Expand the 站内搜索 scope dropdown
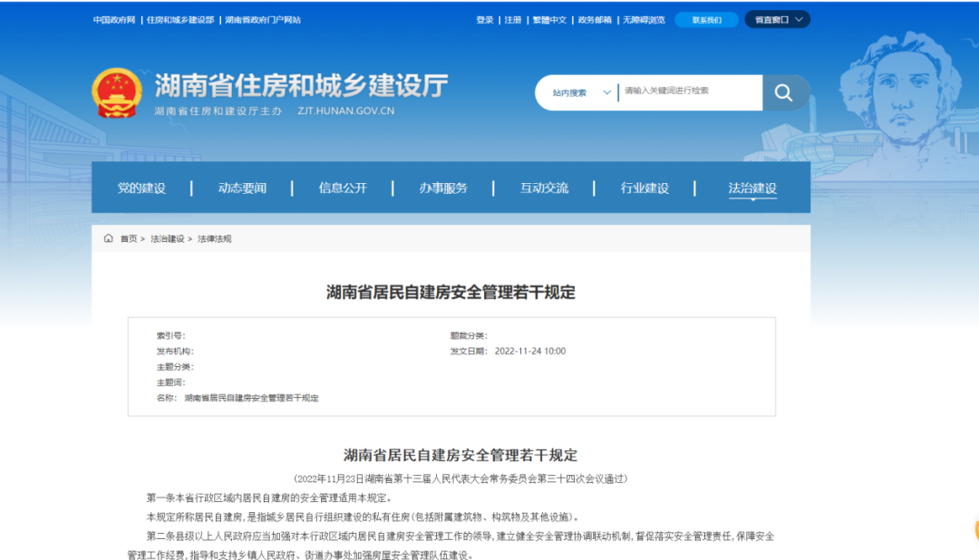 (x=582, y=92)
